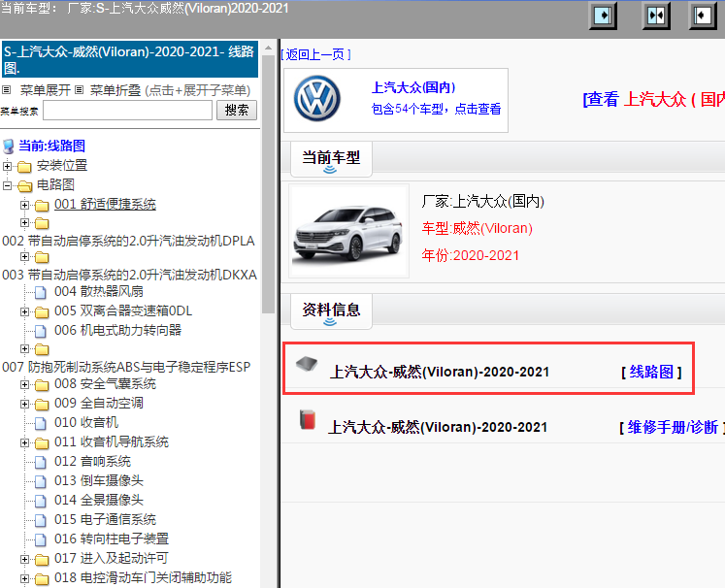Click the 012 音响系统 document icon
Screen dimensions: 725x588
(41, 462)
